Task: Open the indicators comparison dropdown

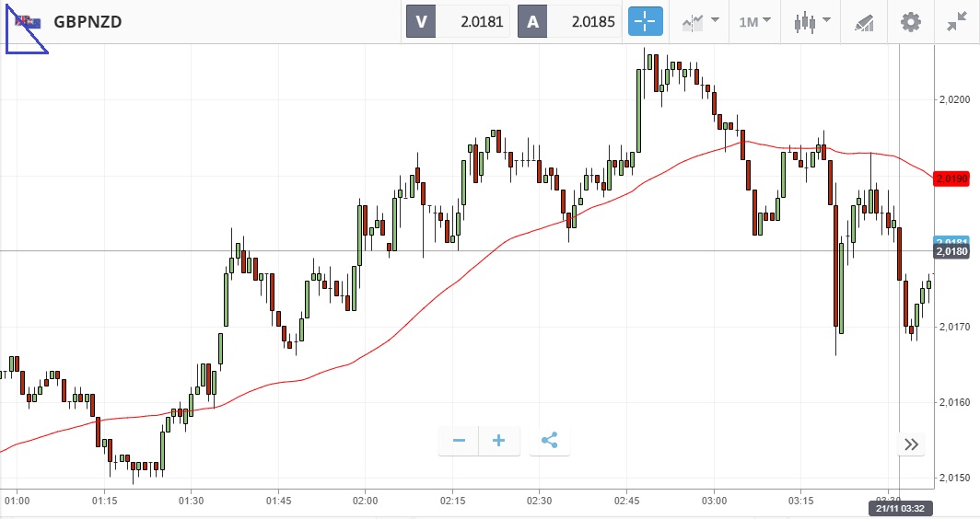Action: pyautogui.click(x=699, y=21)
